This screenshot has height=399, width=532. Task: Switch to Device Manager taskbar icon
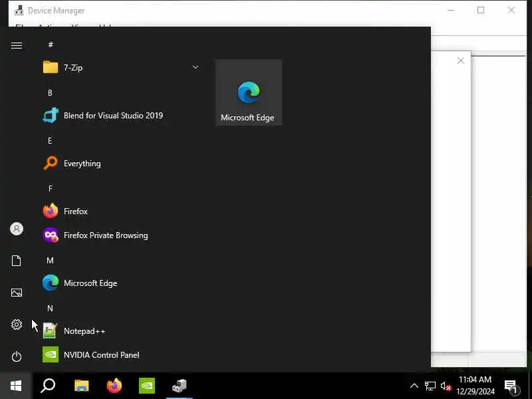click(179, 386)
